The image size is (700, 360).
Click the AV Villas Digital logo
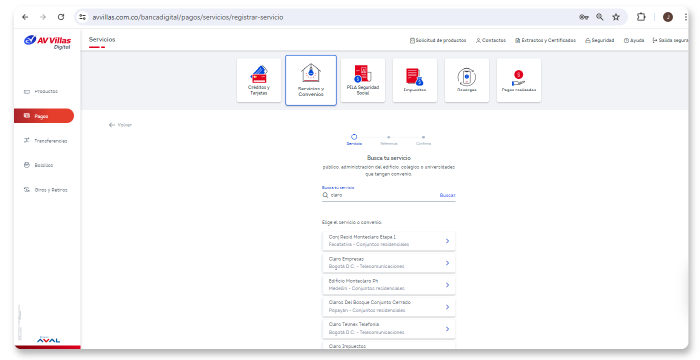(x=47, y=42)
